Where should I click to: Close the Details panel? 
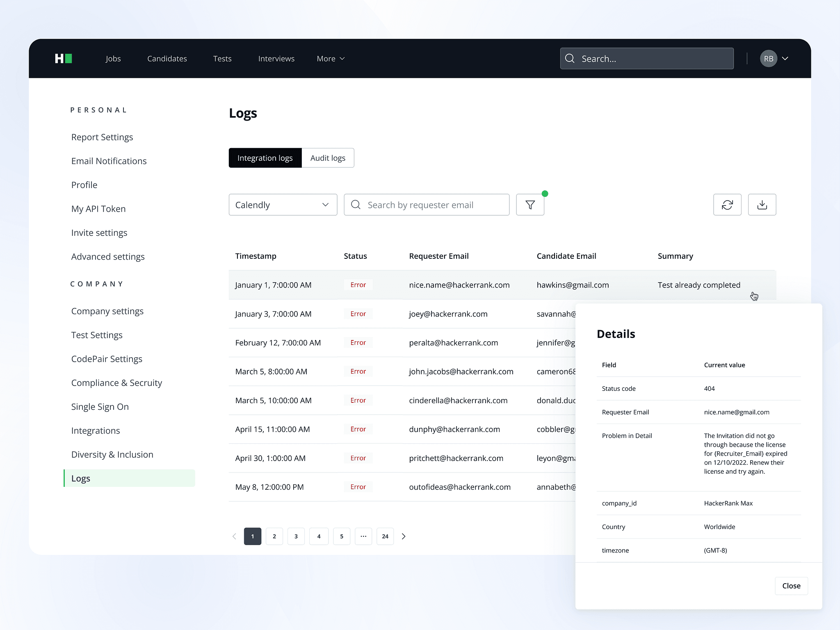[791, 586]
